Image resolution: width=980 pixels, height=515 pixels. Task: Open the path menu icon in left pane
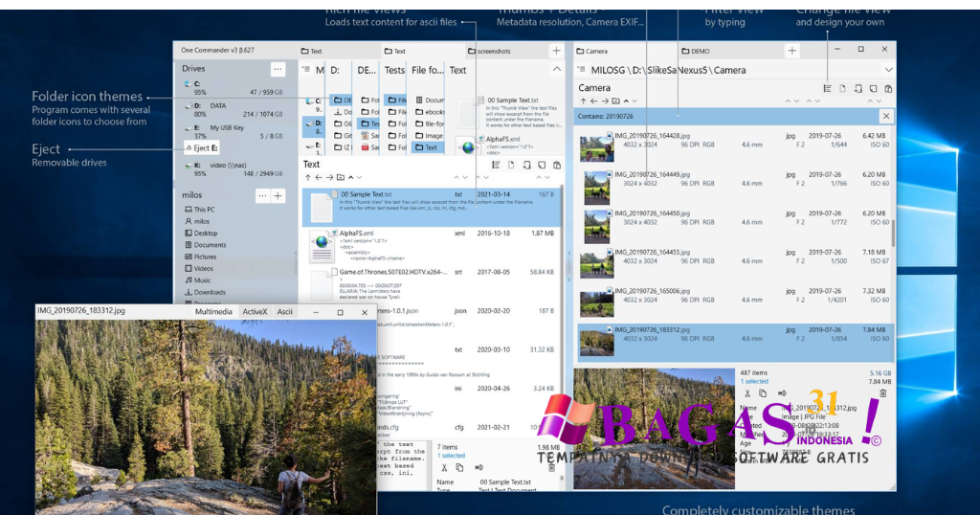click(306, 70)
